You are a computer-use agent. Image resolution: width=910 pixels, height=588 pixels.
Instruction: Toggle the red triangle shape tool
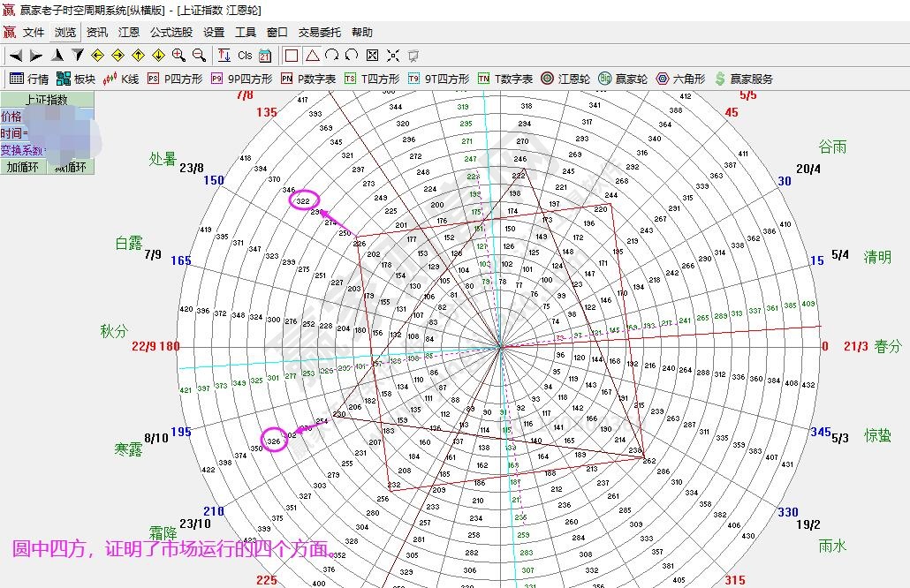(x=312, y=55)
